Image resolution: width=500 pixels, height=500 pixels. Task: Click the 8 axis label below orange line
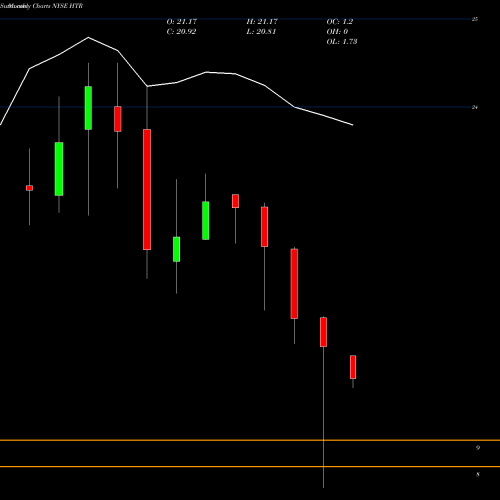[478, 474]
